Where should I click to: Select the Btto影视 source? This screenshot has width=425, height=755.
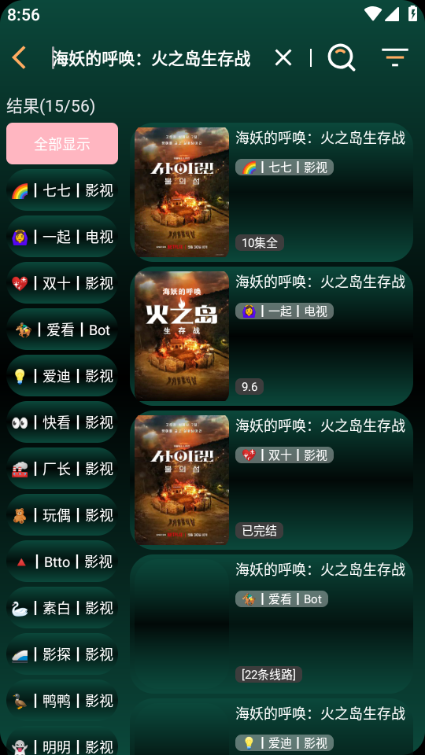pyautogui.click(x=62, y=561)
